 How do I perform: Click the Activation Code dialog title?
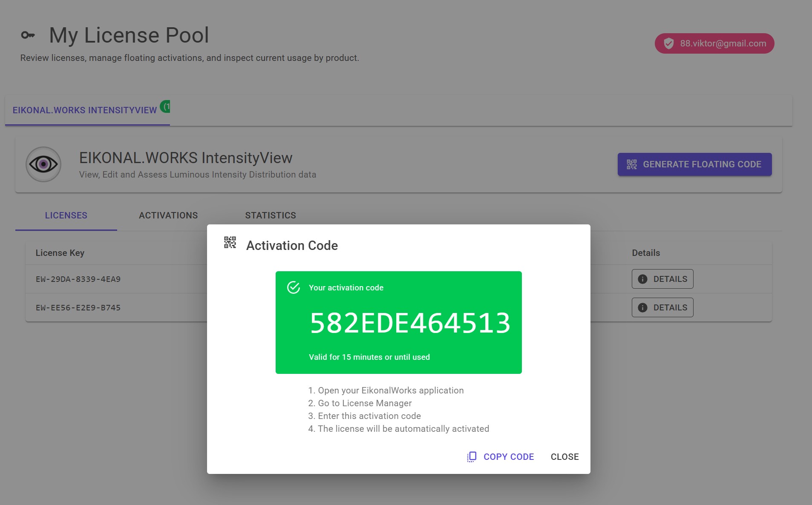(292, 246)
